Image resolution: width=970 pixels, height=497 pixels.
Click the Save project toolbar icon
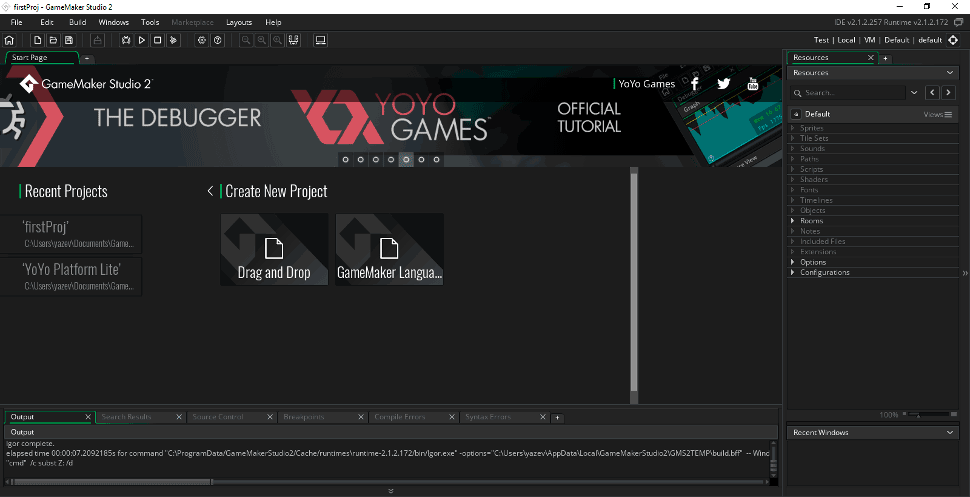(68, 40)
